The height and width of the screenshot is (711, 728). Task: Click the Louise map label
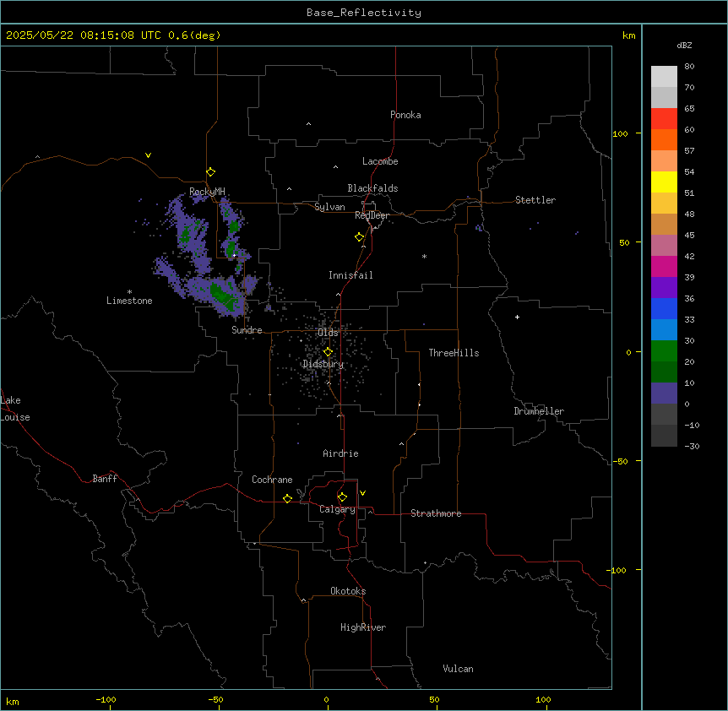(x=15, y=417)
